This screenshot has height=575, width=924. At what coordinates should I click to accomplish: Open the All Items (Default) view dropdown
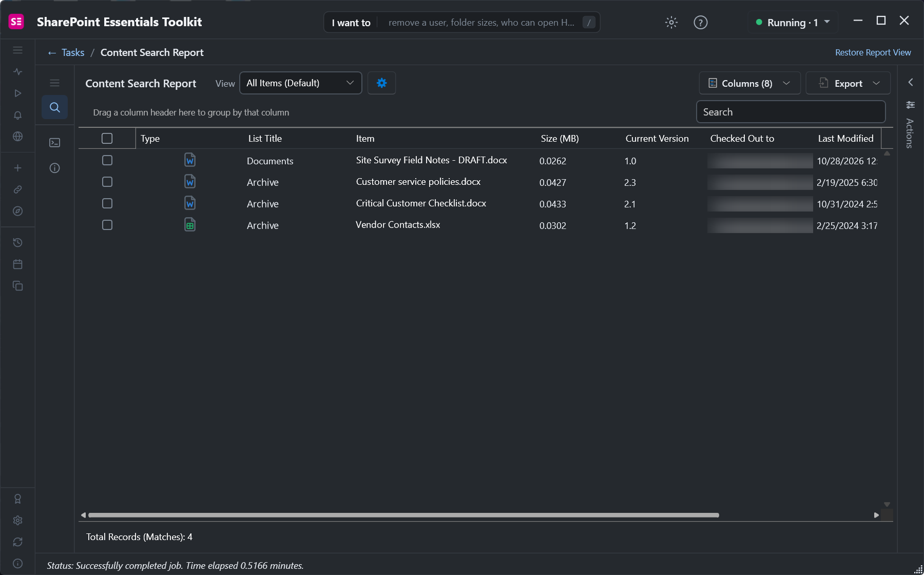click(x=300, y=83)
